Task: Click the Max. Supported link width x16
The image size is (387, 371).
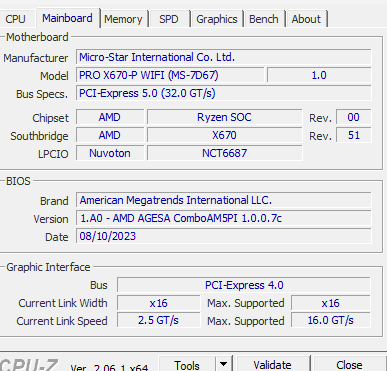Action: [x=331, y=303]
